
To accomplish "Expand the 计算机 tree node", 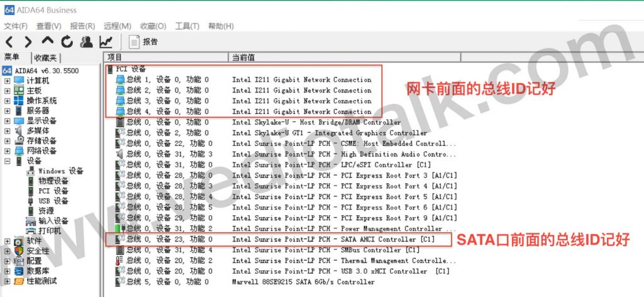I will click(x=7, y=81).
